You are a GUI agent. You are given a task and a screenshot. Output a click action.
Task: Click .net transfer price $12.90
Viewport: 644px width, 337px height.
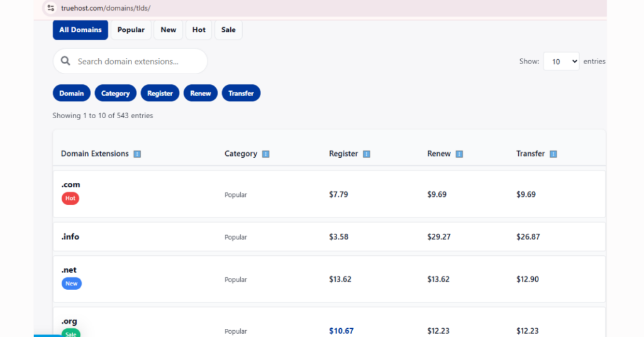pyautogui.click(x=528, y=279)
